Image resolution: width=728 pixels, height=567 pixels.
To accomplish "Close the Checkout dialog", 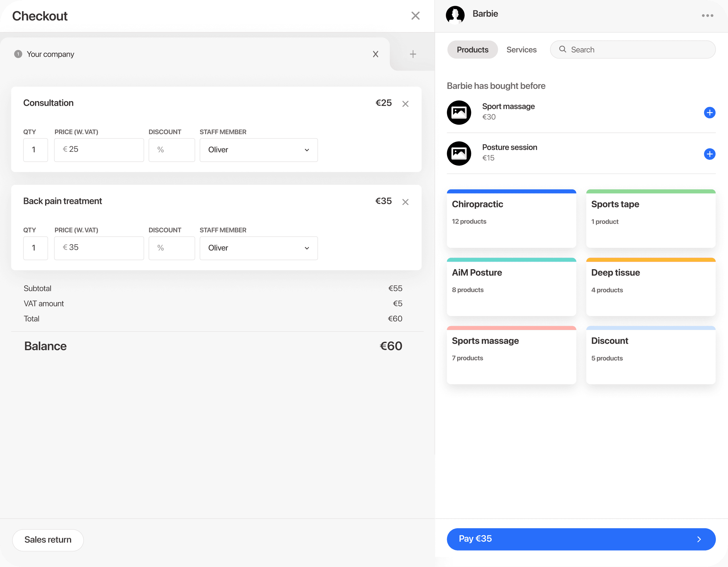I will [x=415, y=16].
